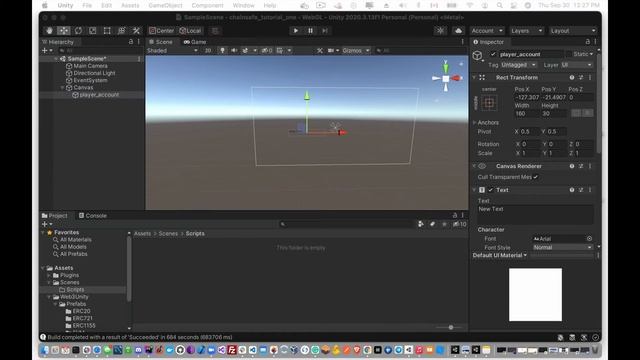Expand the Anchors section

pos(475,122)
